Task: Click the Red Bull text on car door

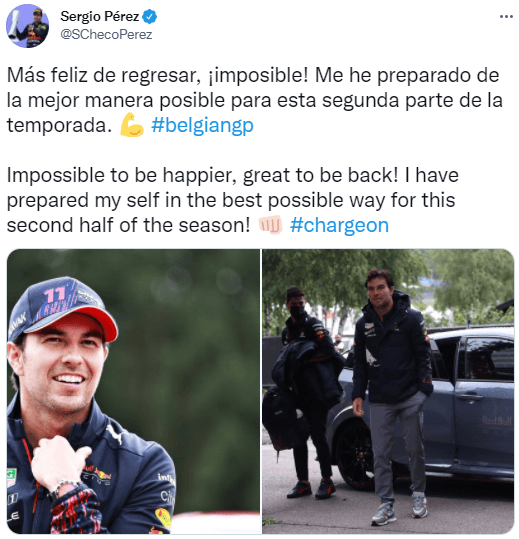Action: [496, 421]
